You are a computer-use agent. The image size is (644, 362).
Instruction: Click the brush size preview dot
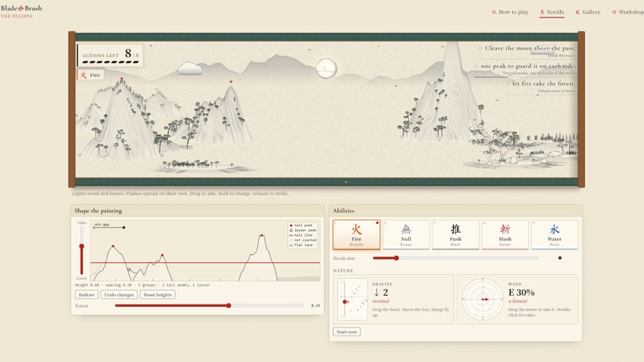(x=560, y=258)
